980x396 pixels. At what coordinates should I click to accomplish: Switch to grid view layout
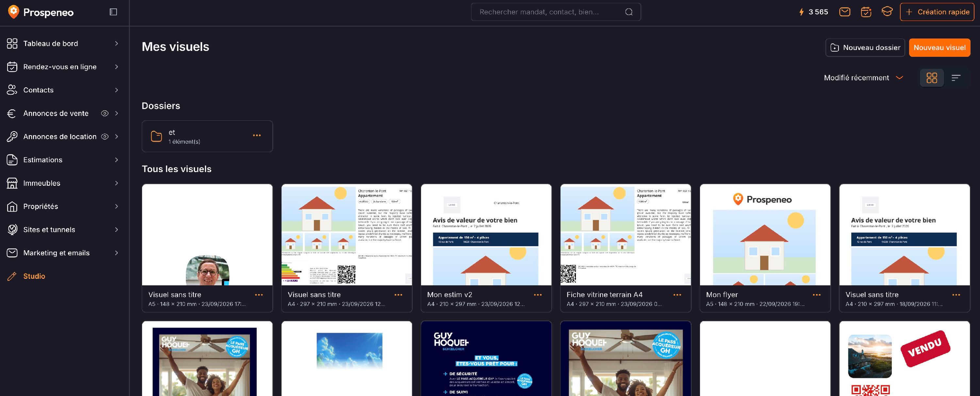click(932, 78)
